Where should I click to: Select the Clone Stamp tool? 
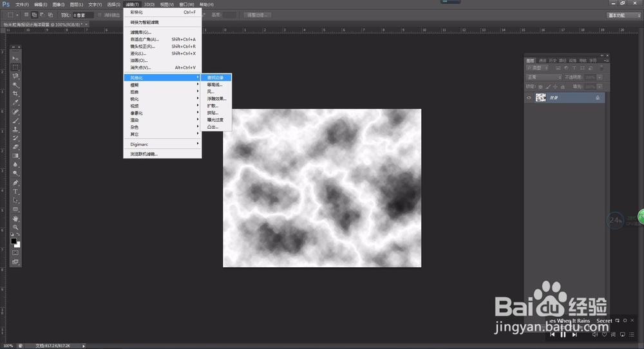pos(15,129)
